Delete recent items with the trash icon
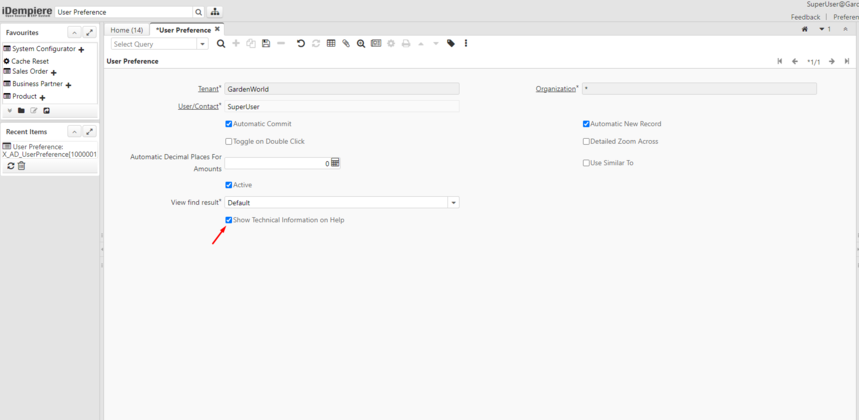Viewport: 859px width, 420px height. click(x=21, y=166)
